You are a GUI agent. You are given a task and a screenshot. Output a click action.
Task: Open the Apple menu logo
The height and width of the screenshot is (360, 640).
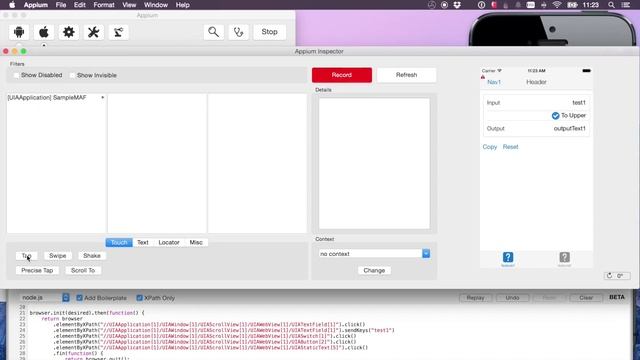(12, 5)
